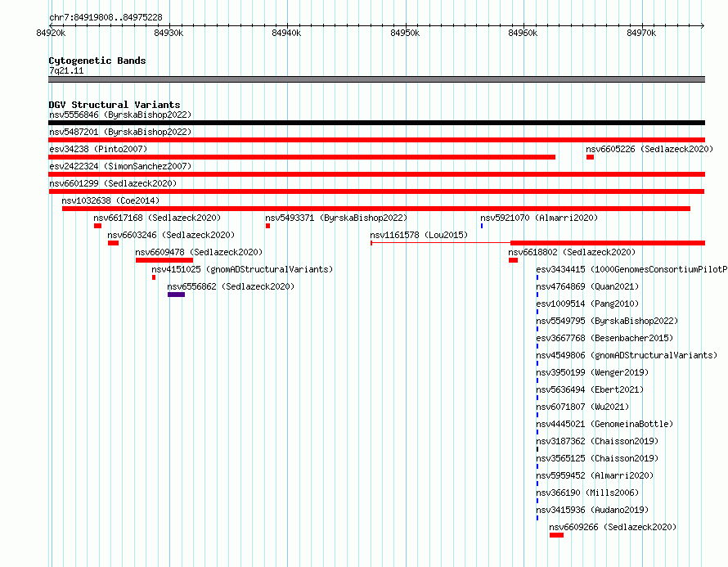The height and width of the screenshot is (567, 728).
Task: Click the red nsv6609478 variant bar
Action: 164,260
